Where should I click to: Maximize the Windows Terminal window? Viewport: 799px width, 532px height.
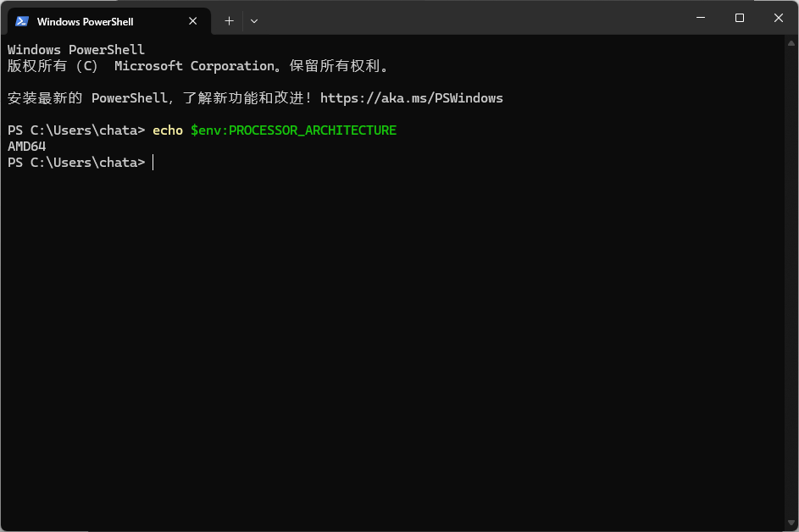tap(739, 17)
